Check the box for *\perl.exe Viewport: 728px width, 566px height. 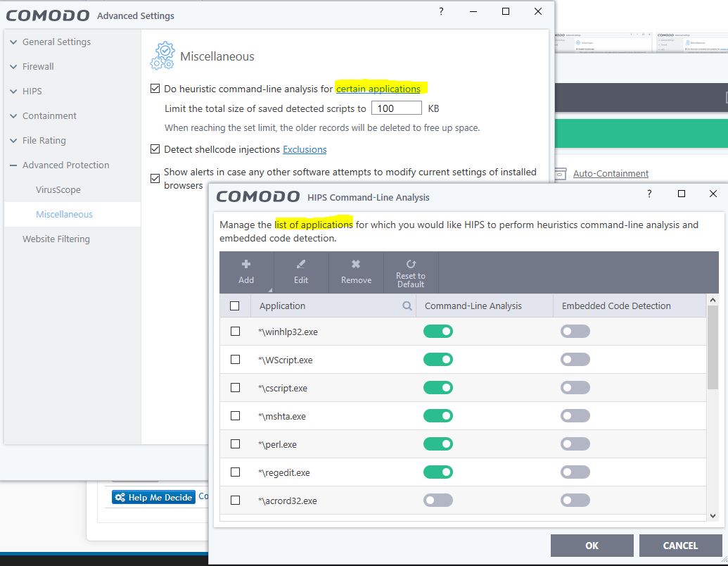tap(236, 444)
